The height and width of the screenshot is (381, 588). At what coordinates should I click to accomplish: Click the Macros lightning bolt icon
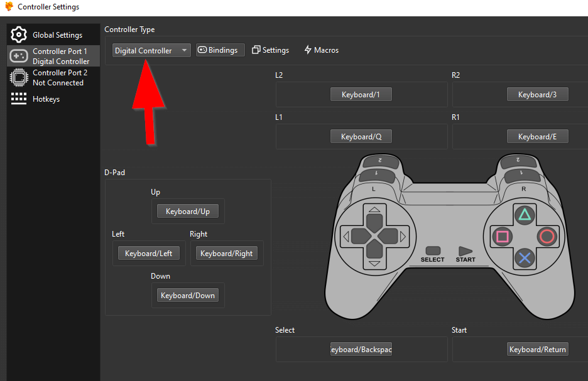308,50
